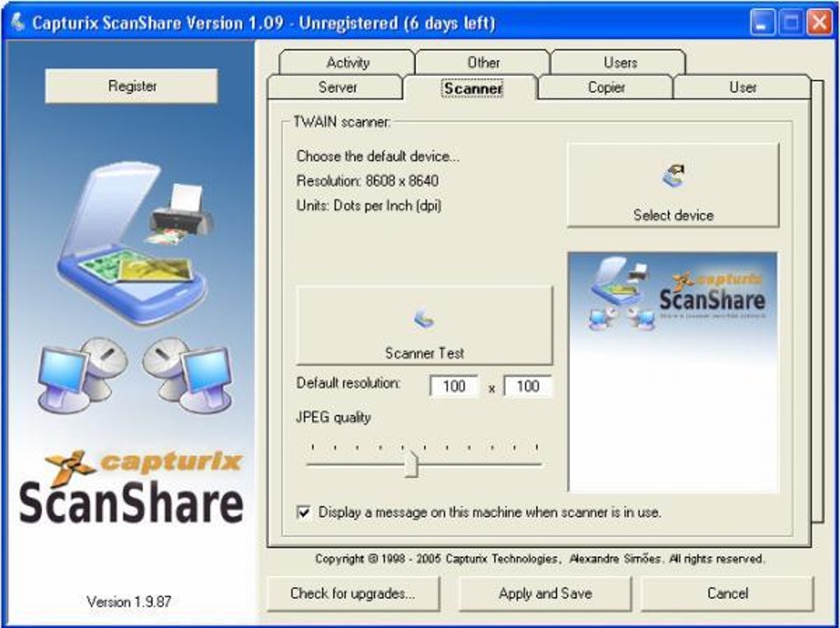Click the second default resolution field

click(528, 387)
